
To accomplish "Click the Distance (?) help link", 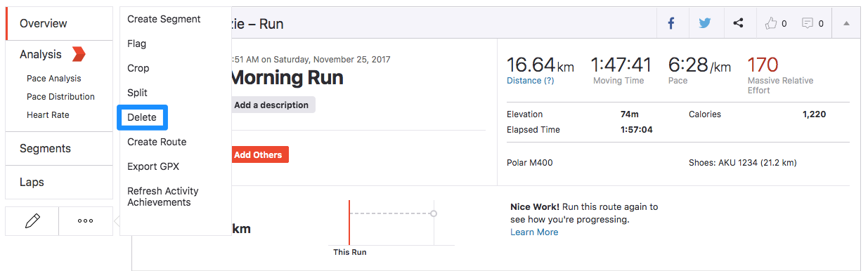I will tap(531, 81).
